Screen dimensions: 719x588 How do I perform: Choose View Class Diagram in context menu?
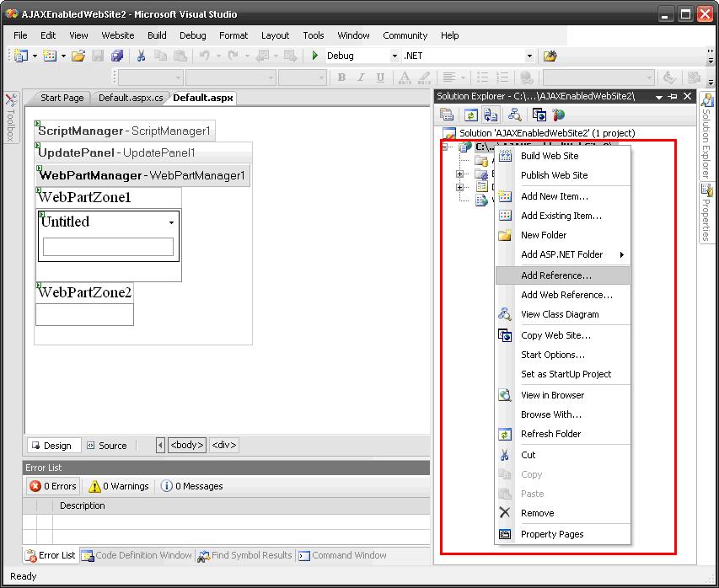[x=562, y=314]
